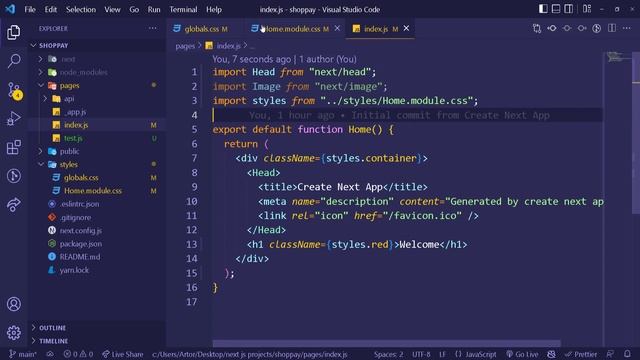This screenshot has width=640, height=360.
Task: Open the Terminal menu
Action: pos(183,9)
